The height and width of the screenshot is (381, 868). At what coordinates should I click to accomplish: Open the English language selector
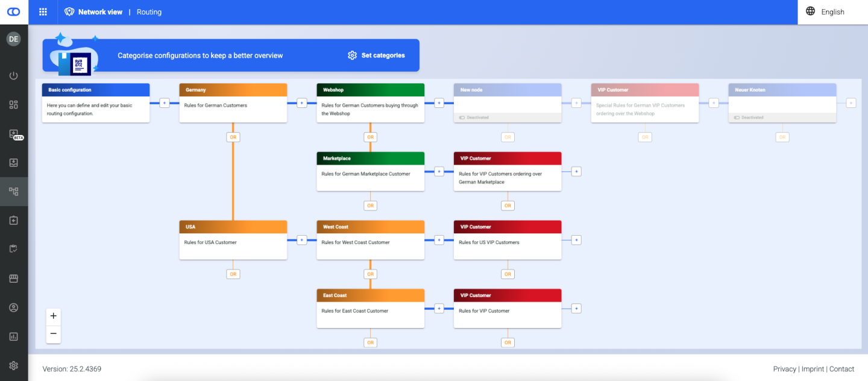coord(825,12)
